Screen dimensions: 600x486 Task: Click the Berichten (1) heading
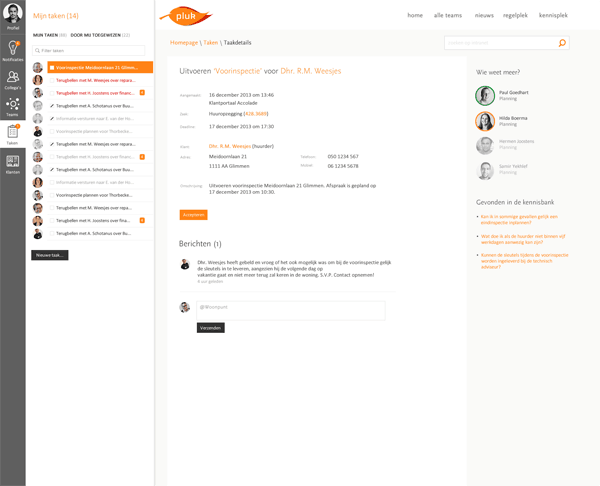(x=200, y=244)
